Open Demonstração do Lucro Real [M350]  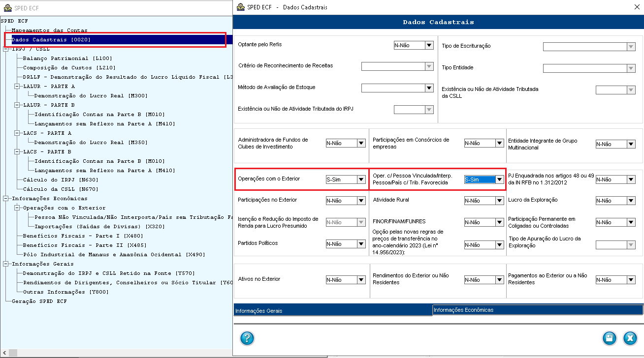coord(91,142)
